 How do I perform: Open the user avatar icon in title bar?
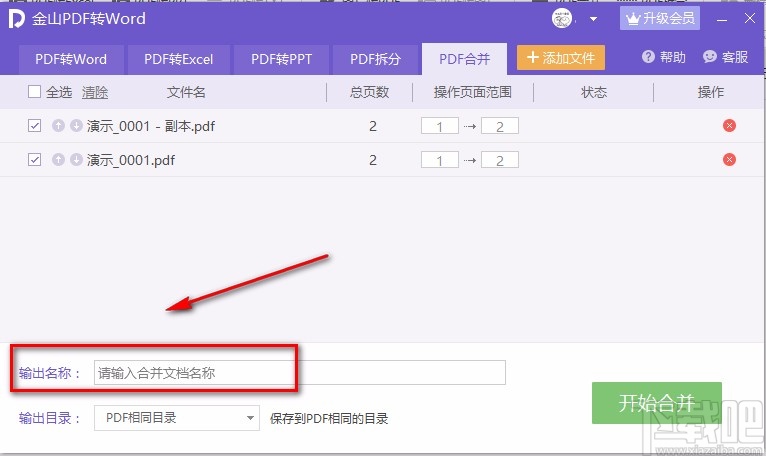pyautogui.click(x=562, y=19)
